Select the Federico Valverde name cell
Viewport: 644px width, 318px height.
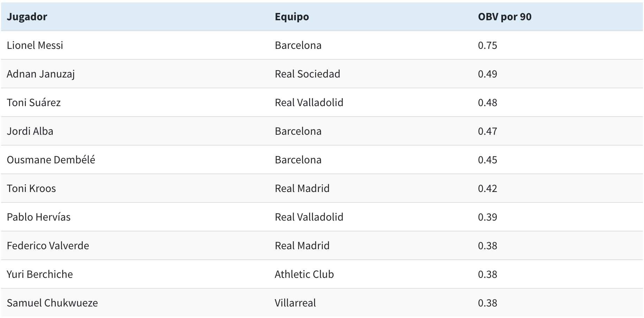point(48,246)
